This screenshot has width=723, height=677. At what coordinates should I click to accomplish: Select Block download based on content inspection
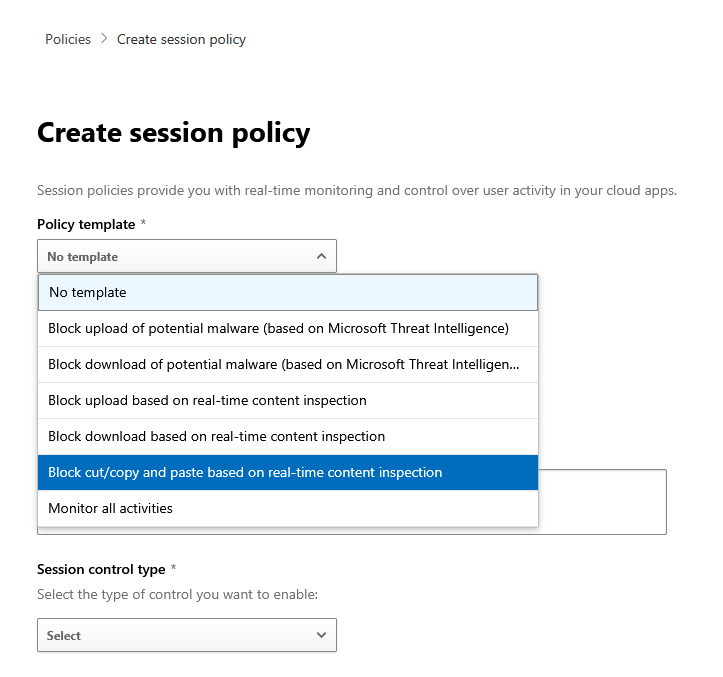point(288,436)
